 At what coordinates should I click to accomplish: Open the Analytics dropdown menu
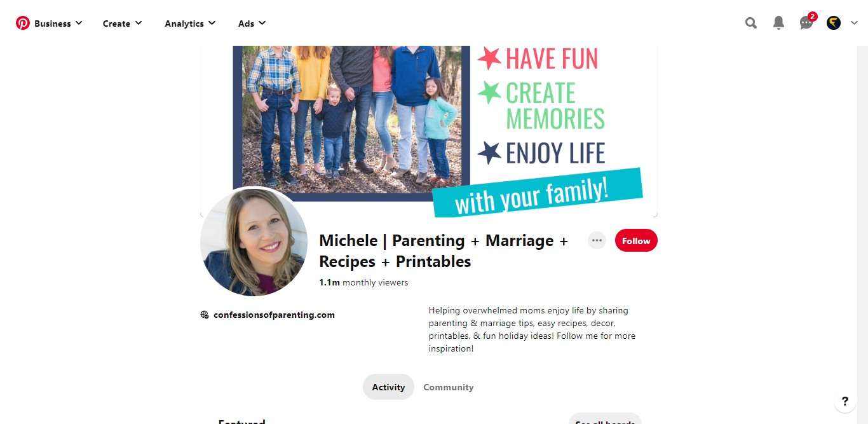click(x=190, y=24)
